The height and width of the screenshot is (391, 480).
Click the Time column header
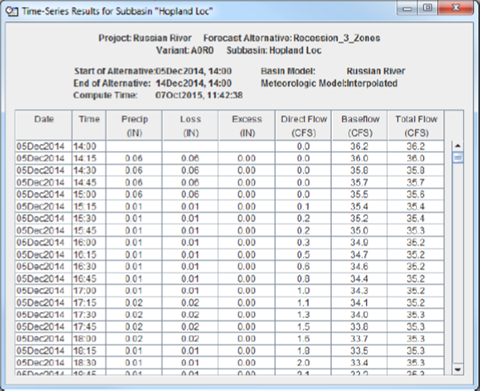(89, 126)
